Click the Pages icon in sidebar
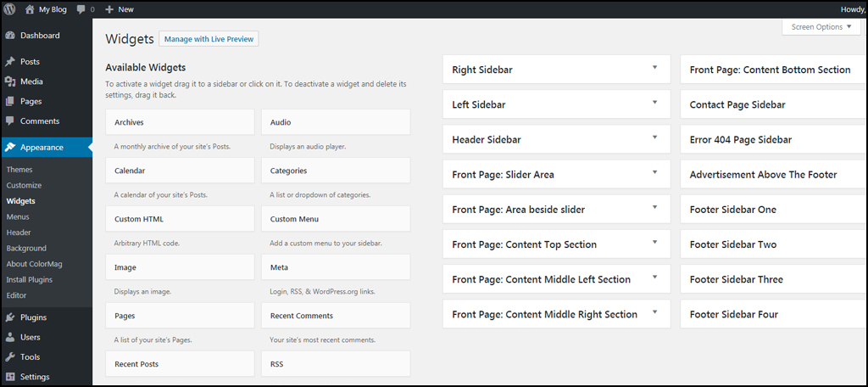Image resolution: width=868 pixels, height=387 pixels. coord(10,102)
